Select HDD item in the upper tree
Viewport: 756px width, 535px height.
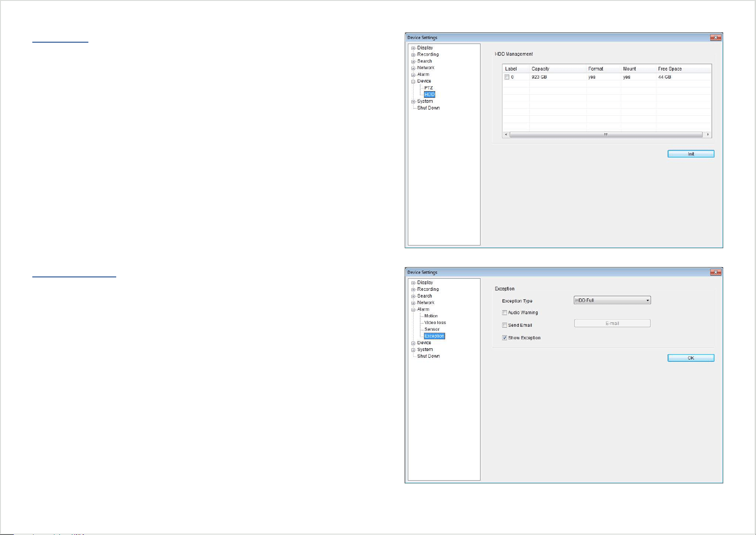coord(429,95)
